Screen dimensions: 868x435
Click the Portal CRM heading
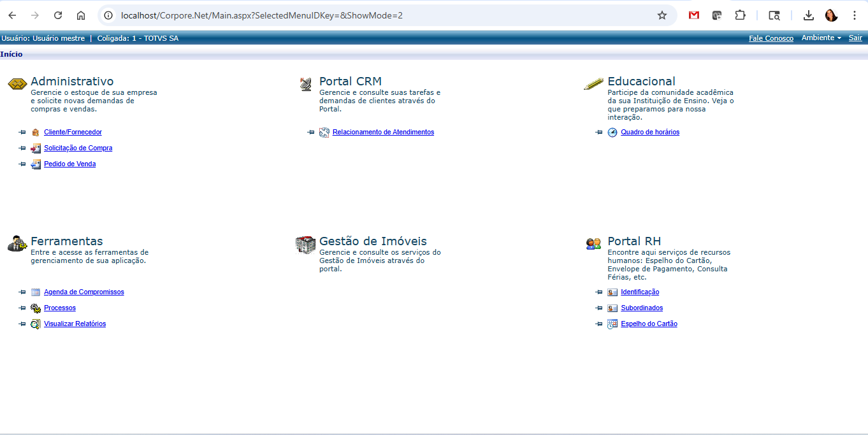351,81
